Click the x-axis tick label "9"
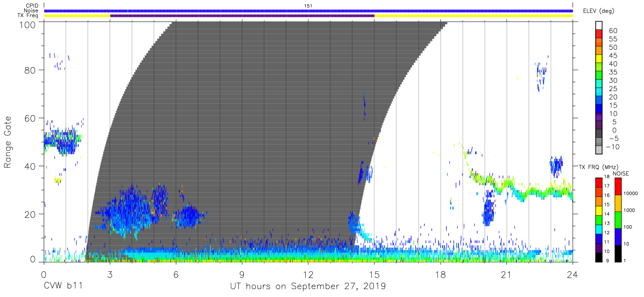Screen dimensions: 644x297 pos(242,274)
